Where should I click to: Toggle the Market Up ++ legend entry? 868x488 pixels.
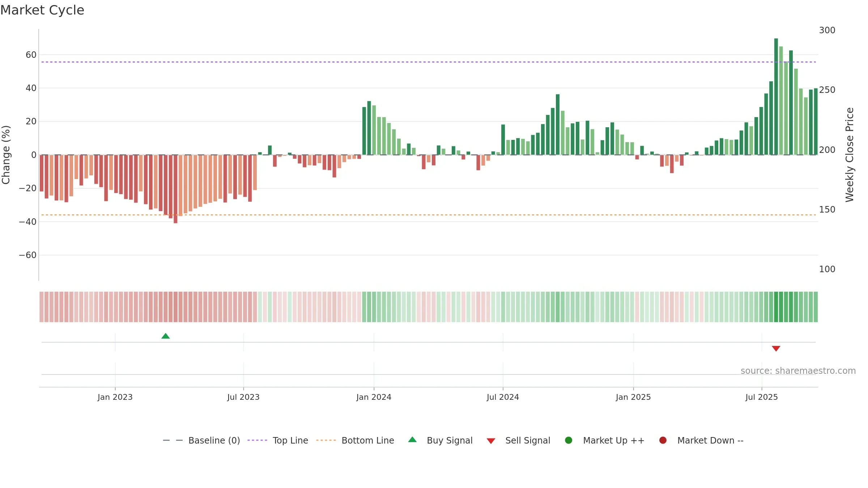tap(605, 440)
